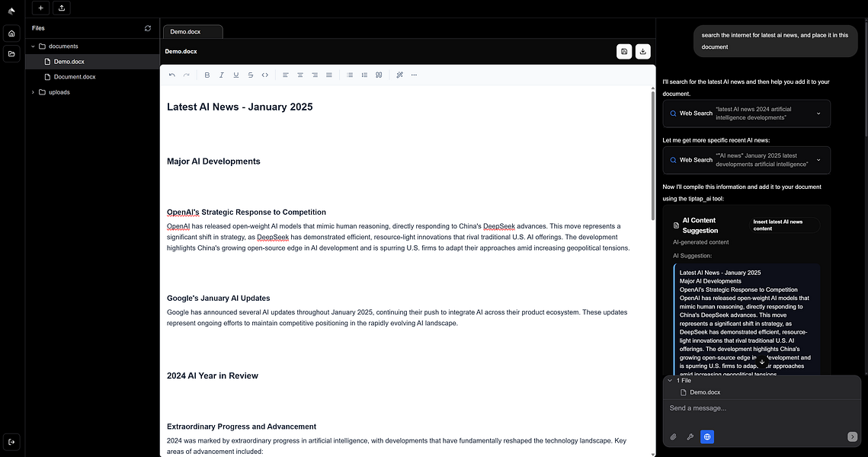
Task: Click Extraordinary Progress and Advancement heading
Action: click(242, 427)
